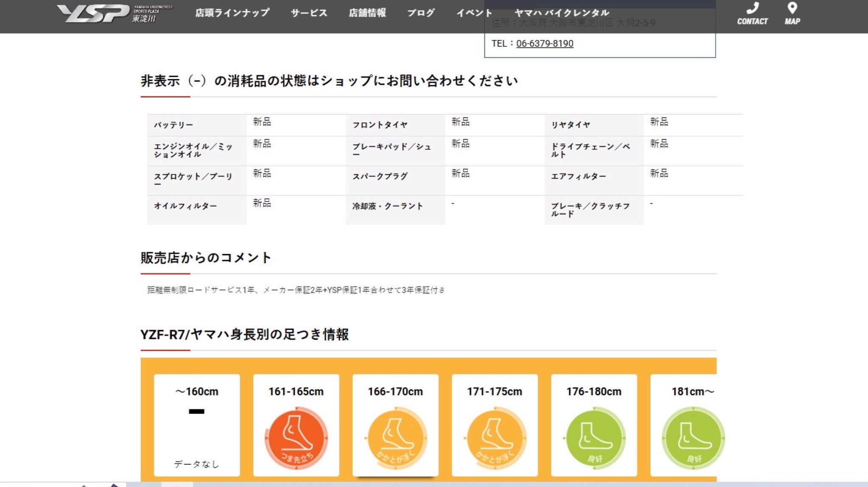Open イベント menu item
Screen dimensions: 868x487
(x=474, y=13)
